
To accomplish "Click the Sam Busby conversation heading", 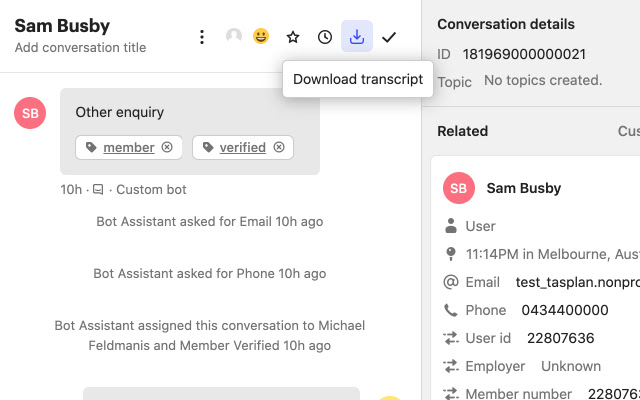I will coord(62,26).
